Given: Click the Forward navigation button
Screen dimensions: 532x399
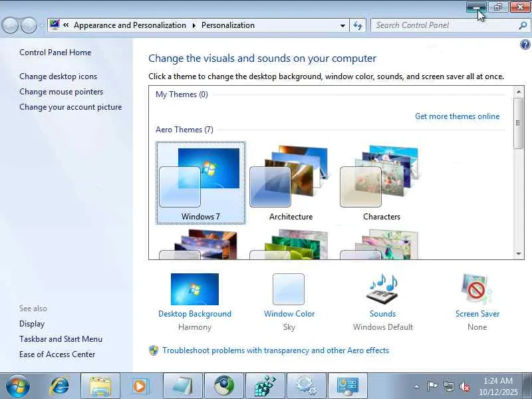Looking at the screenshot, I should 29,25.
